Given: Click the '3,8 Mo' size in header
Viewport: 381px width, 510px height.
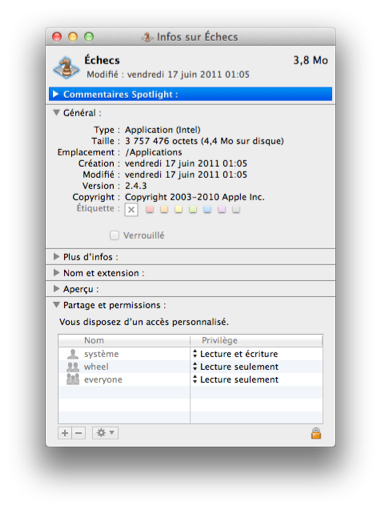Looking at the screenshot, I should click(310, 60).
